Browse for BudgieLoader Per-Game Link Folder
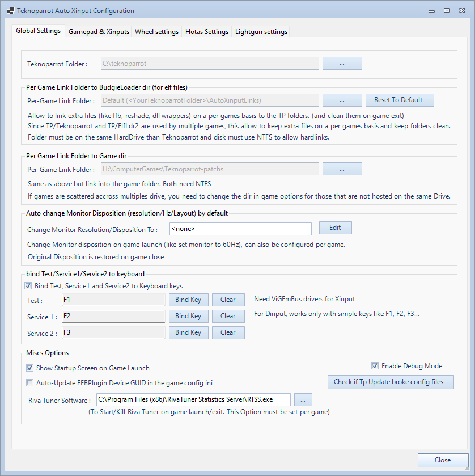The height and width of the screenshot is (476, 475). [342, 100]
